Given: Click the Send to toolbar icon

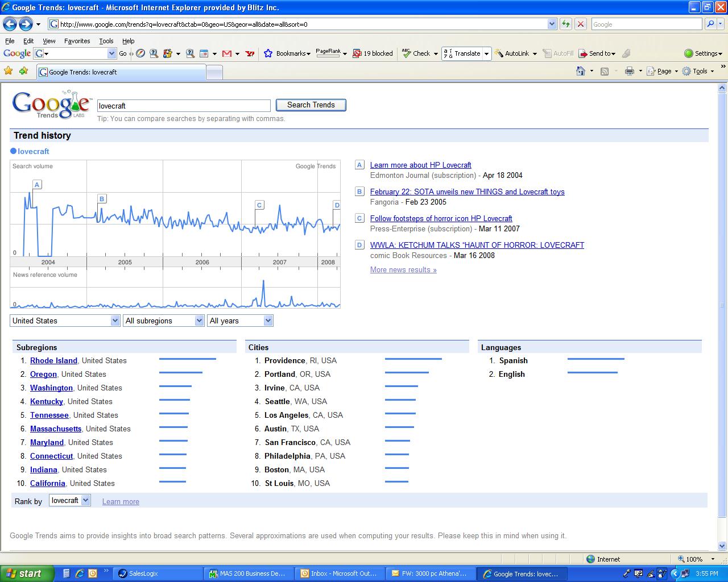Looking at the screenshot, I should point(583,53).
